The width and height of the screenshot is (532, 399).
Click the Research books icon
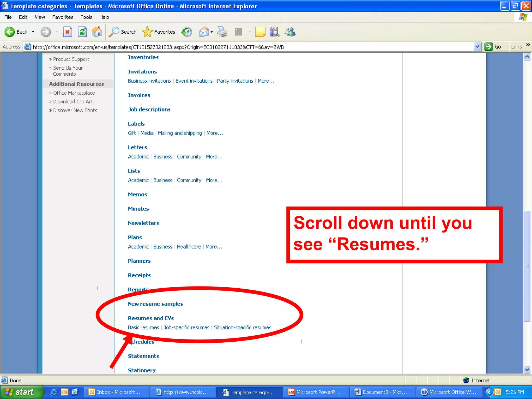[x=274, y=32]
